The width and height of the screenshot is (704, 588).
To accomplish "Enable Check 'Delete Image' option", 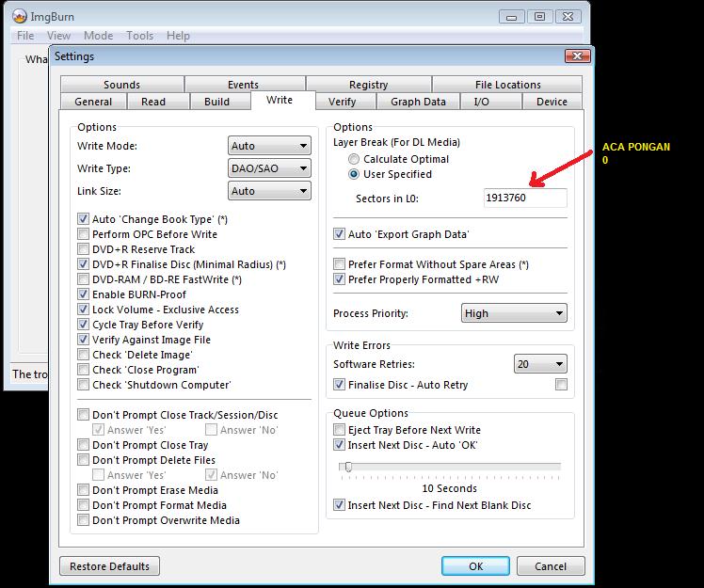I will pyautogui.click(x=83, y=354).
